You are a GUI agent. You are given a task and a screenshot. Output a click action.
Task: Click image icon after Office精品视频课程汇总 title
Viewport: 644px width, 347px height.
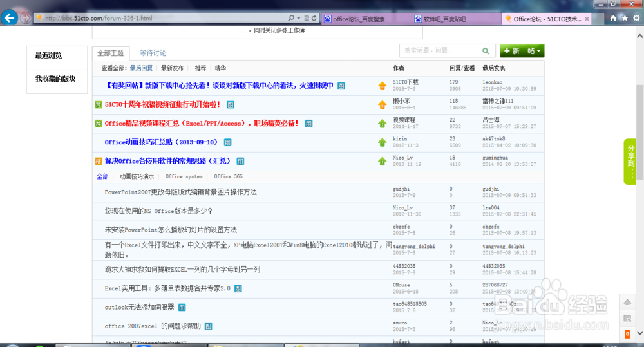(309, 124)
